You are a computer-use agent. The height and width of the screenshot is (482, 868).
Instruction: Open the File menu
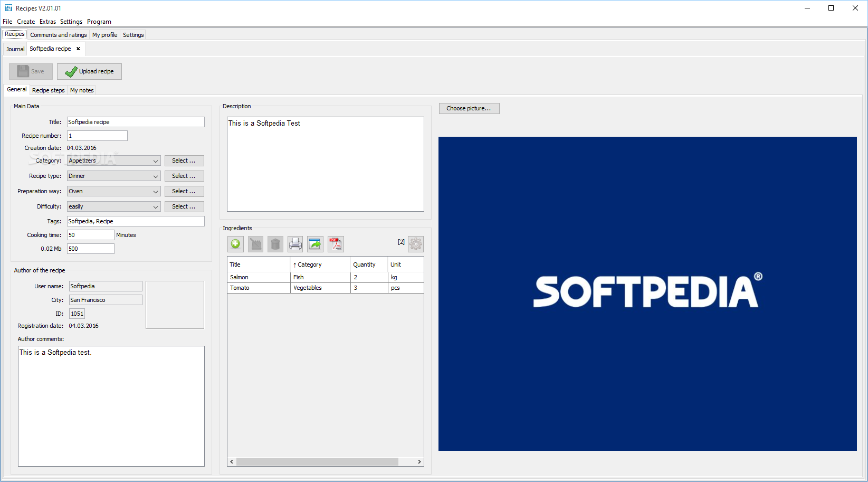tap(7, 22)
